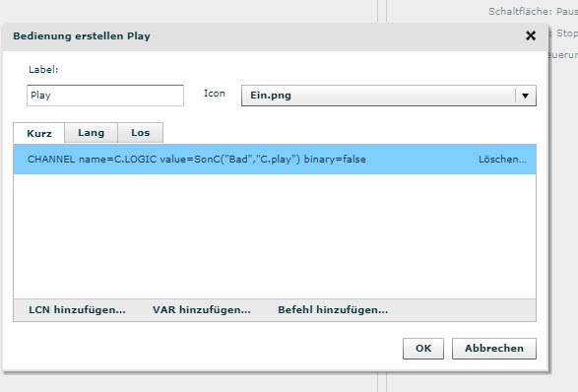Cancel using the Abbrechen button
The height and width of the screenshot is (392, 578).
494,349
